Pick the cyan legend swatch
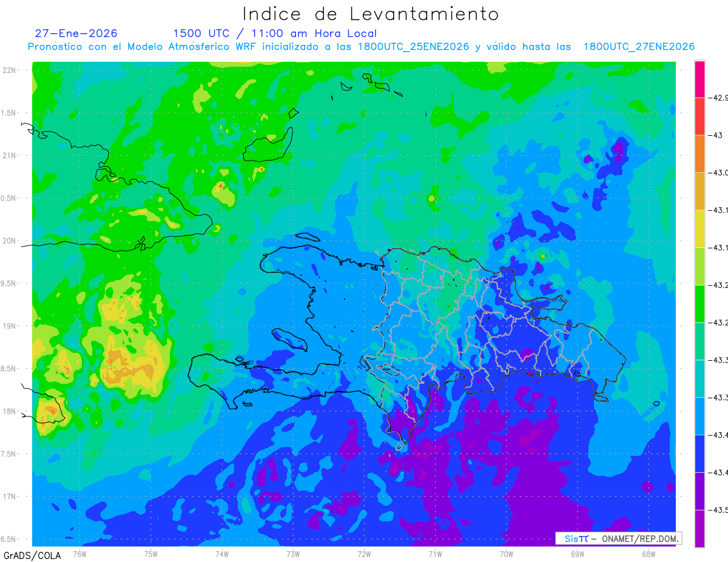The width and height of the screenshot is (728, 562). tap(699, 378)
